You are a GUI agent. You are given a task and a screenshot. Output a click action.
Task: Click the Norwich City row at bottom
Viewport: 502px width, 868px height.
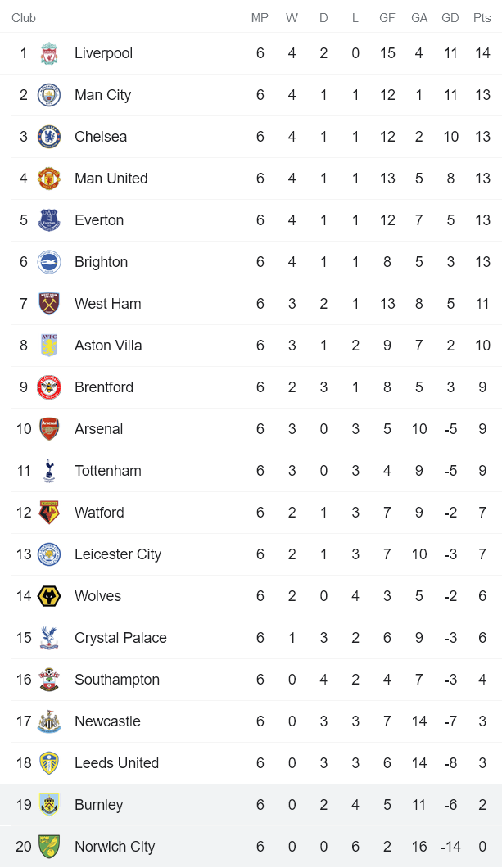251,847
